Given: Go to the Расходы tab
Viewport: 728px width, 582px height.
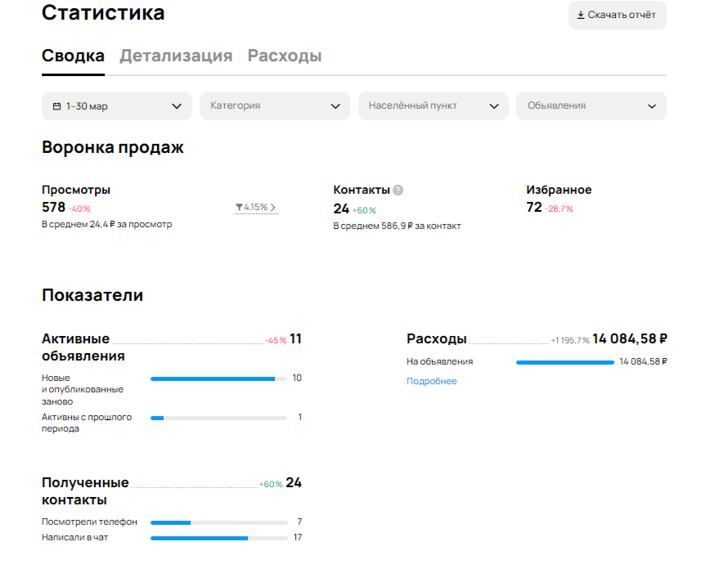Looking at the screenshot, I should (285, 56).
